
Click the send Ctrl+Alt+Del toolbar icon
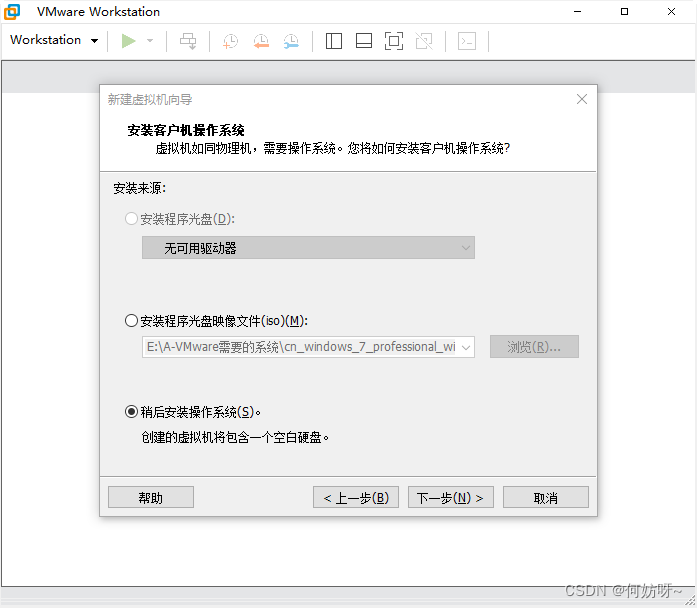pos(188,41)
